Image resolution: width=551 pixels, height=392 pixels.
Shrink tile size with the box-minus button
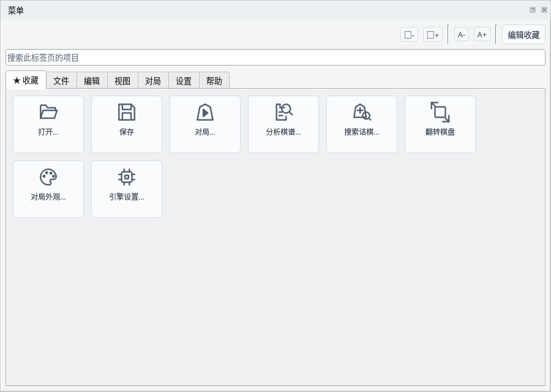tap(410, 35)
